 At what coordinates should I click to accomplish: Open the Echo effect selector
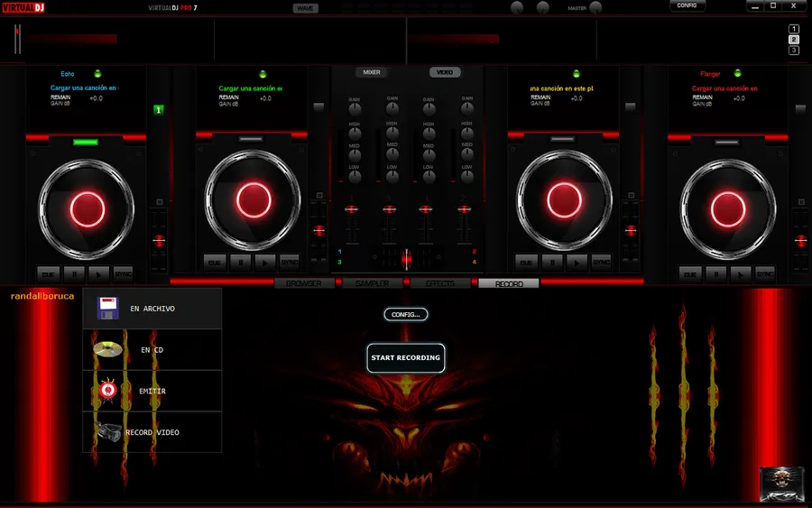tap(68, 74)
